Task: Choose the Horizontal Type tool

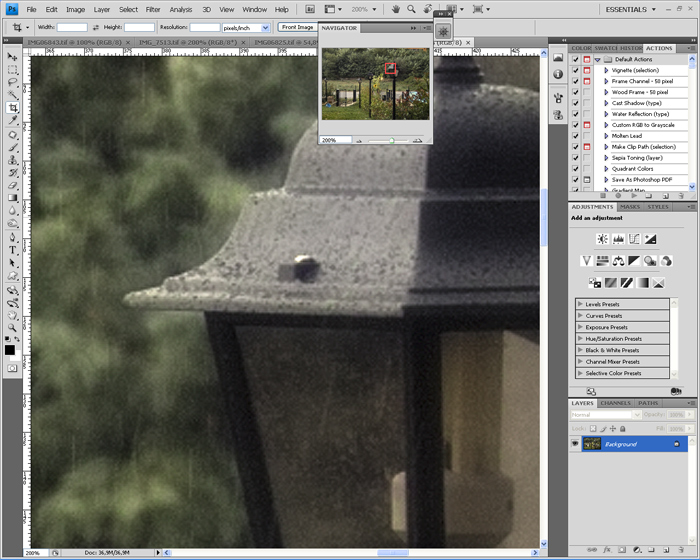Action: coord(12,250)
